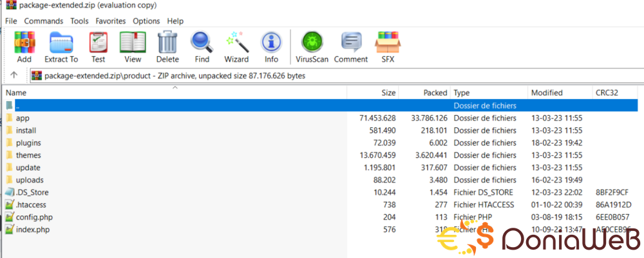The height and width of the screenshot is (258, 644).
Task: Open the Tools menu
Action: pos(79,21)
